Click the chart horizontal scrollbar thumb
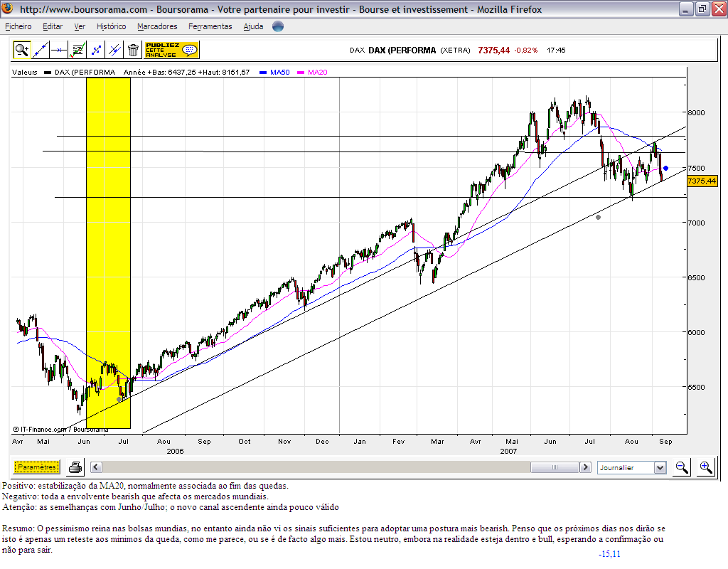The height and width of the screenshot is (569, 728). tap(555, 467)
